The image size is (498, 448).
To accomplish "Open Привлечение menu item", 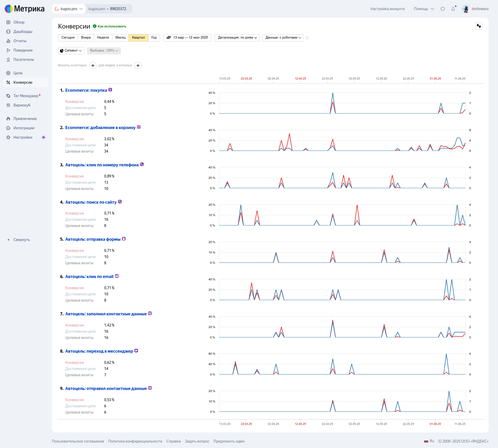I will tap(25, 119).
